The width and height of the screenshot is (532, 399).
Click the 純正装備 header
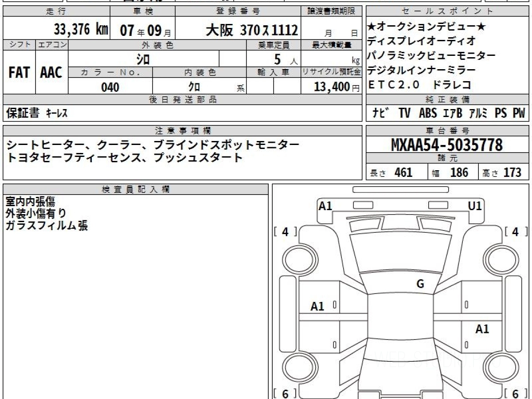[447, 99]
